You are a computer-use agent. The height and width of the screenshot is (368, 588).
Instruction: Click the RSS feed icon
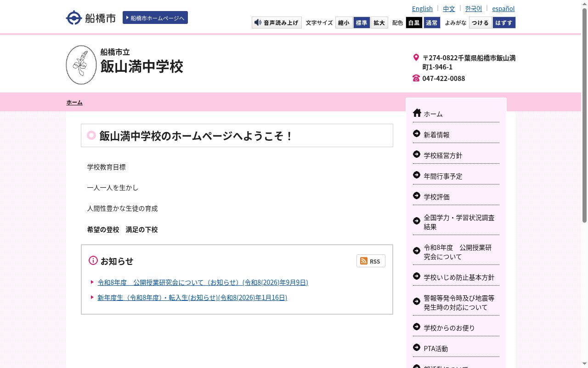tap(364, 261)
